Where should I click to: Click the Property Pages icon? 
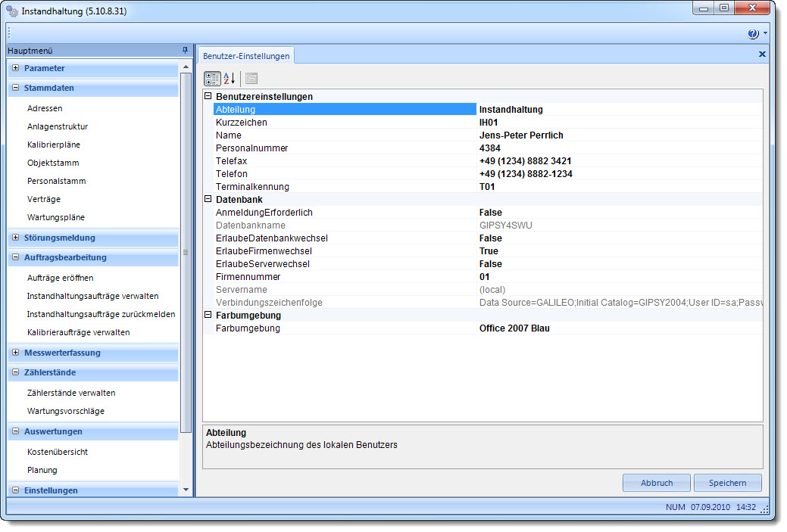tap(251, 78)
